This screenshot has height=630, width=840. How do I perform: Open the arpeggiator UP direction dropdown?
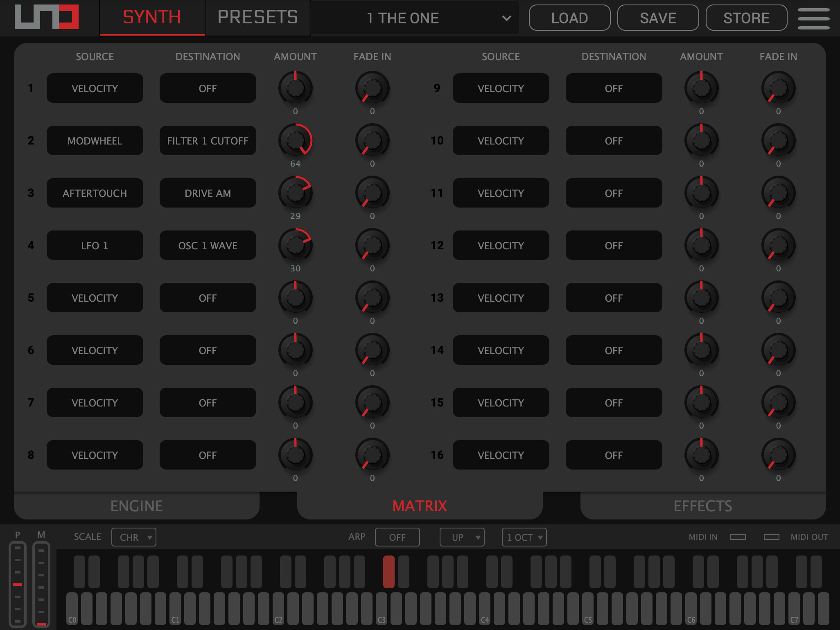click(x=462, y=537)
